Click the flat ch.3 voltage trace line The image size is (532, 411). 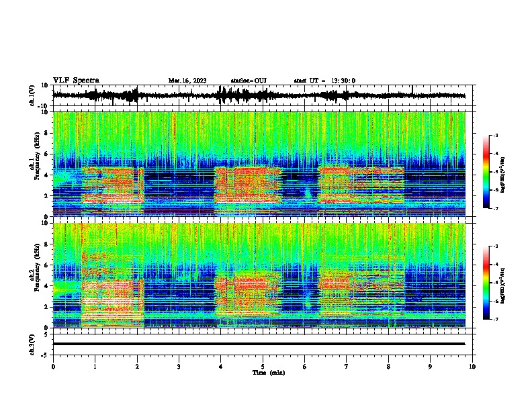point(259,344)
